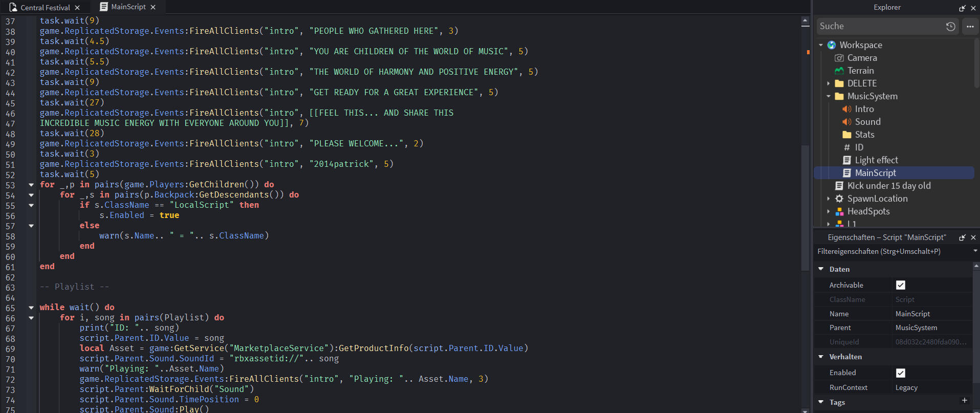Viewport: 980px width, 413px height.
Task: Collapse the Workspace tree node
Action: pos(821,45)
